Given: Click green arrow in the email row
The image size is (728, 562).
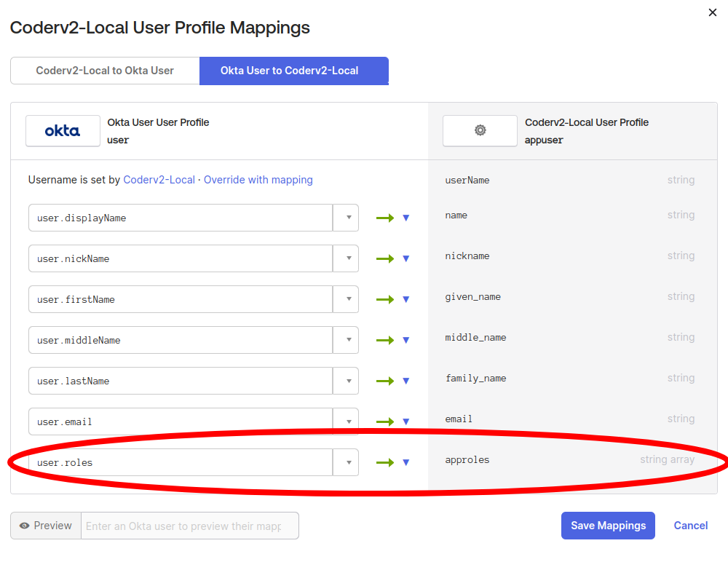Looking at the screenshot, I should click(385, 421).
